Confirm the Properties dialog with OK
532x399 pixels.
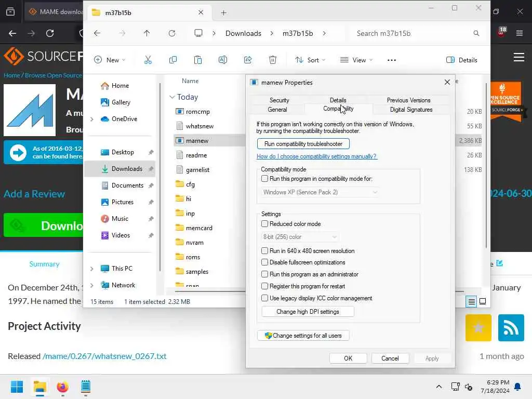pos(348,358)
